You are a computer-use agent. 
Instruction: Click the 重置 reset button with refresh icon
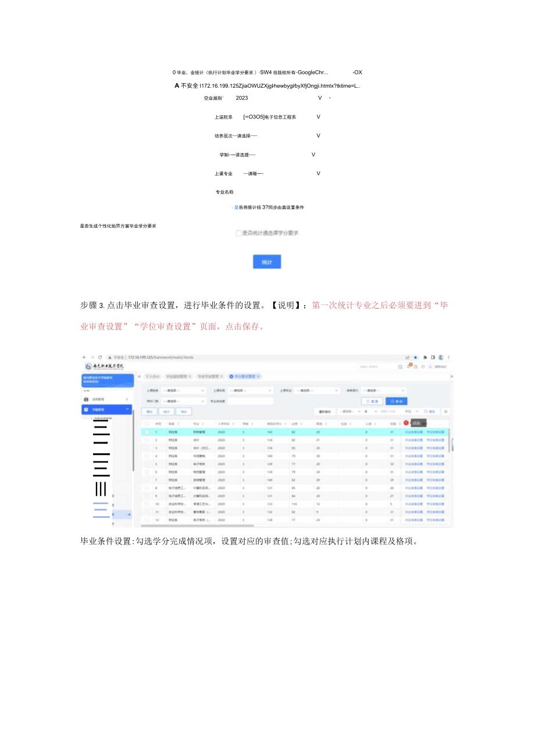(373, 400)
